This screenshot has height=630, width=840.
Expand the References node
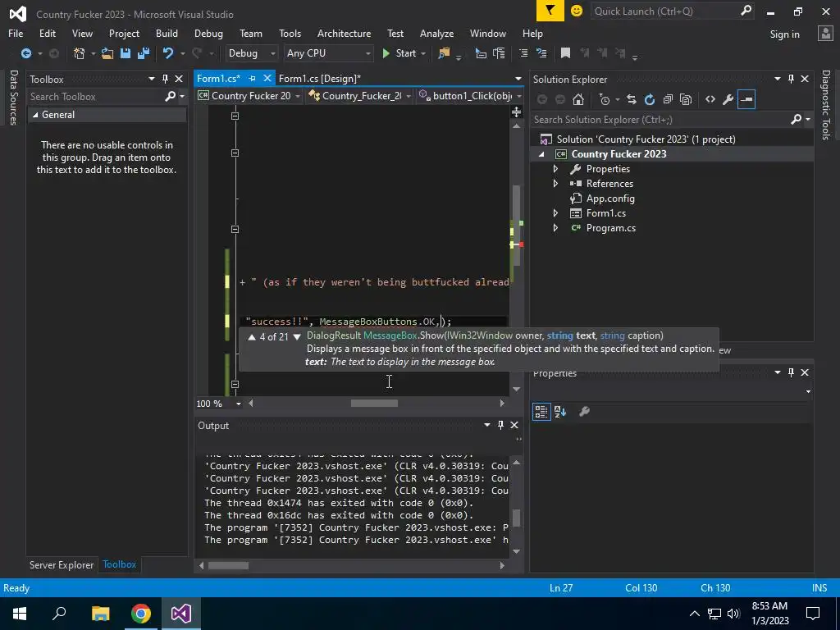555,183
